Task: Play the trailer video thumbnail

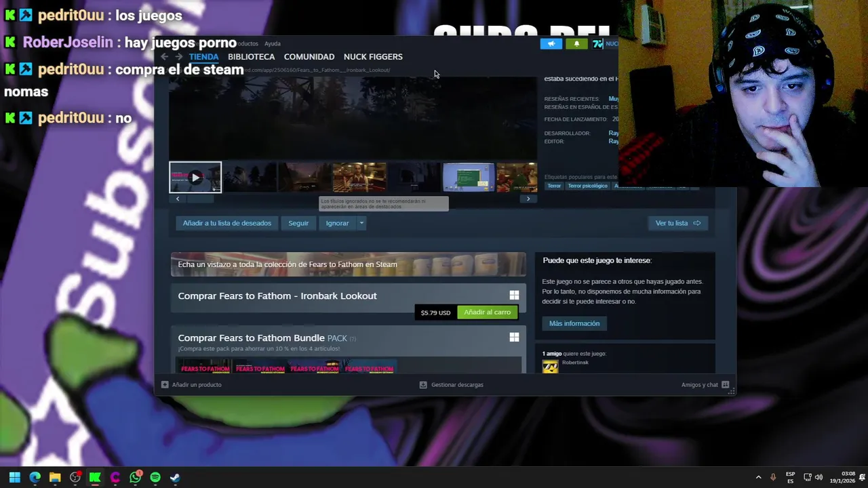Action: [x=195, y=178]
